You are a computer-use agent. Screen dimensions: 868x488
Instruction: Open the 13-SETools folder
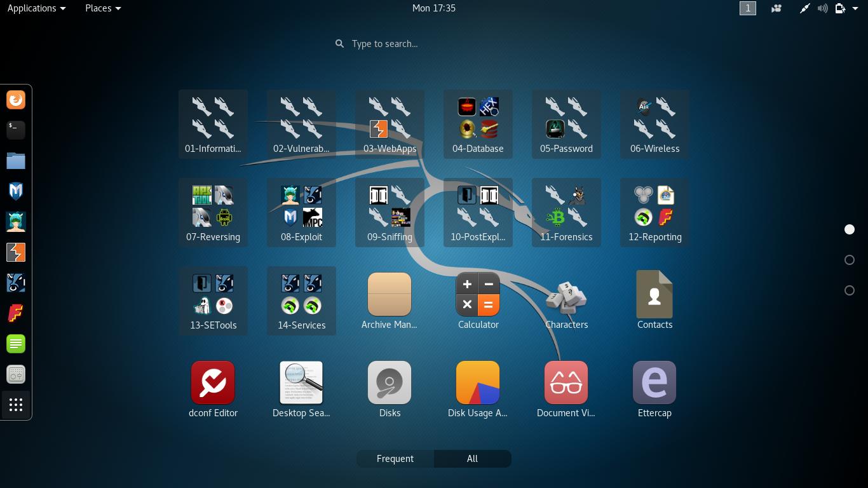coord(213,301)
